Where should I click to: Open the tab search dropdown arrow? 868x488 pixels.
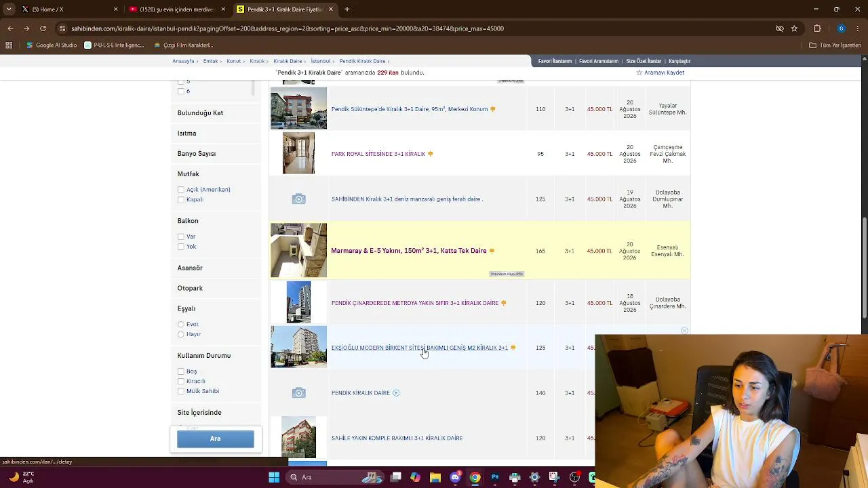click(x=9, y=9)
